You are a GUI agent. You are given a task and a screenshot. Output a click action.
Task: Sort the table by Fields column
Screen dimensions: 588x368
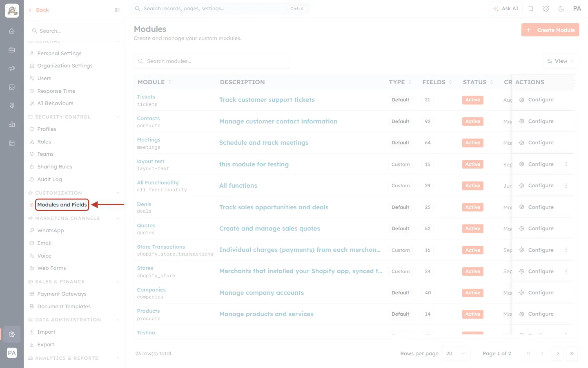(x=437, y=82)
